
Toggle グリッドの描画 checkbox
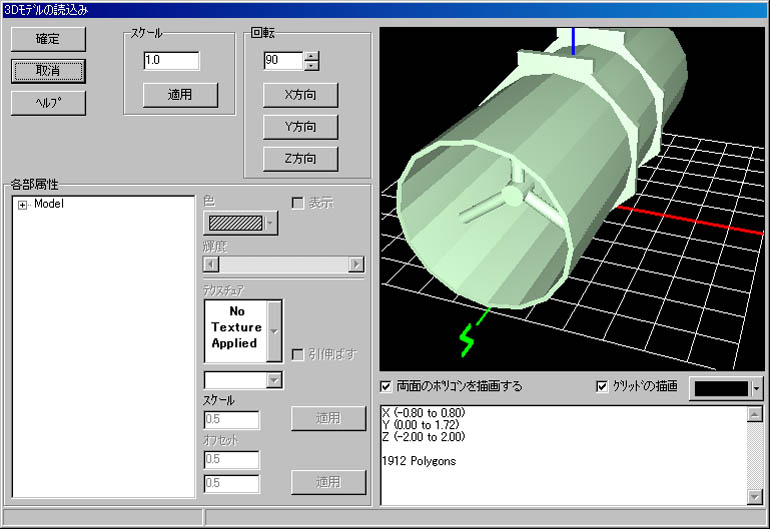(x=602, y=387)
